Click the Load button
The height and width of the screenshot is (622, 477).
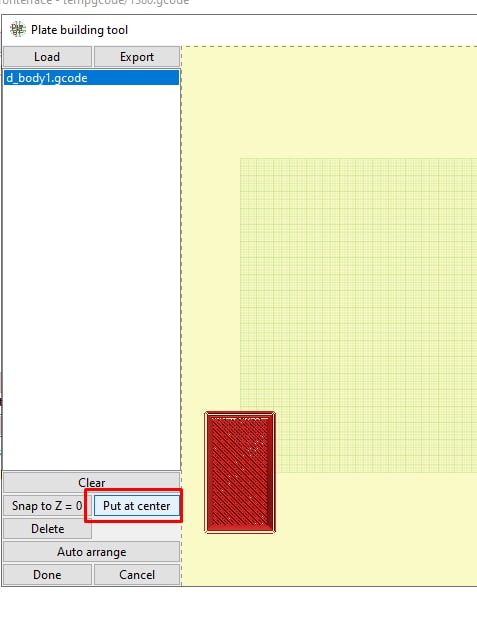point(47,57)
